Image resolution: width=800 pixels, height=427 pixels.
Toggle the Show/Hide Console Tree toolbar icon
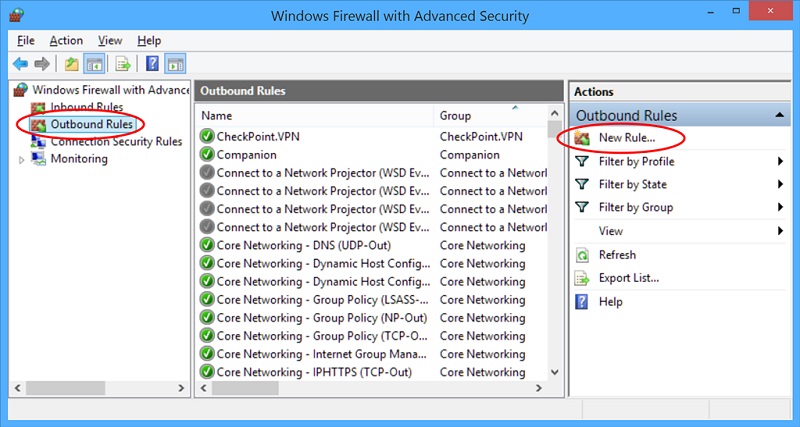(x=95, y=64)
